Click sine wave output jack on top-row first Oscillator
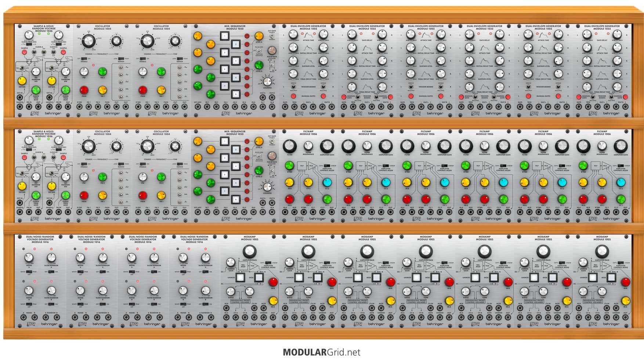The height and width of the screenshot is (360, 644). pos(121,67)
